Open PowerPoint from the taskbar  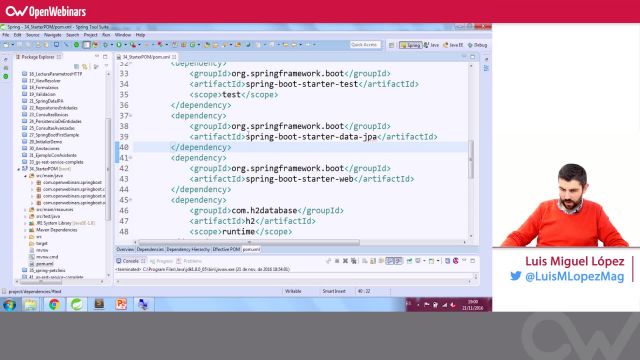click(x=121, y=304)
